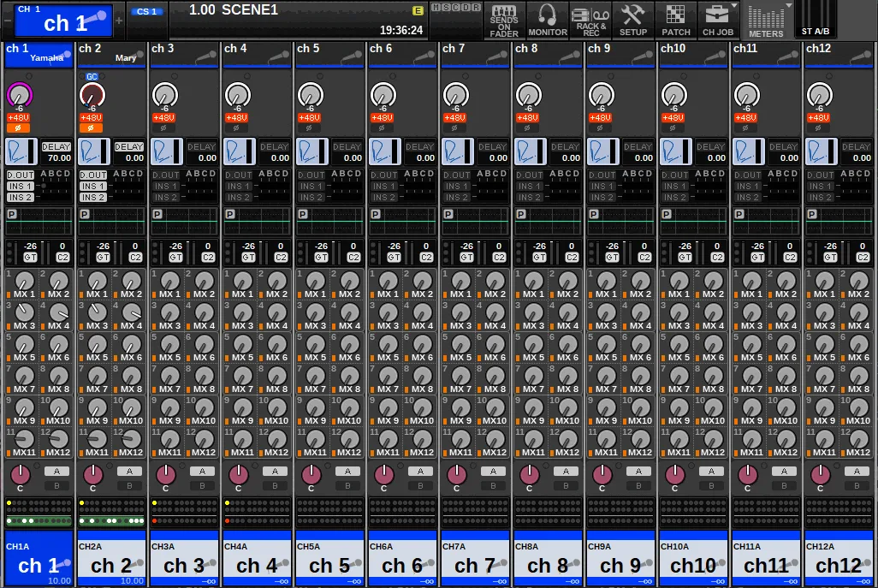Expand the METERS dropdown arrow
878x588 pixels.
[x=788, y=5]
